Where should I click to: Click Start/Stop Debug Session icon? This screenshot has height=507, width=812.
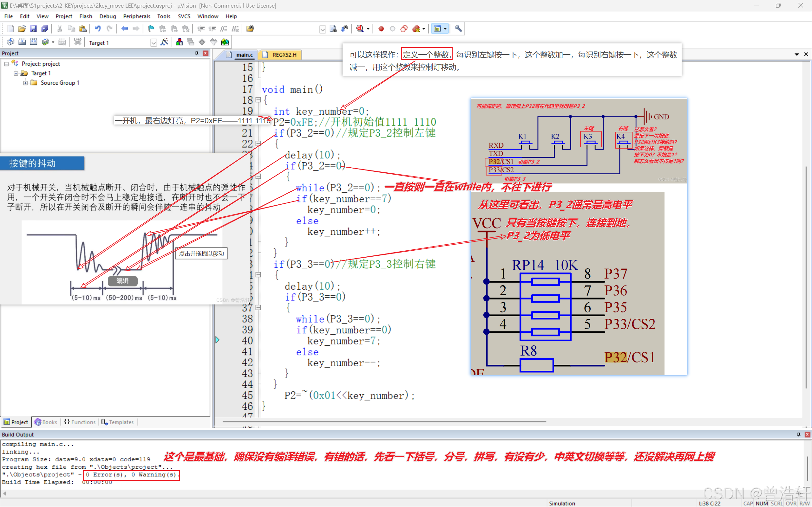click(x=360, y=29)
